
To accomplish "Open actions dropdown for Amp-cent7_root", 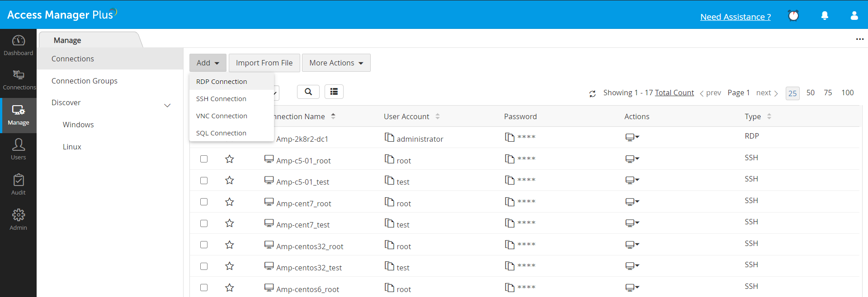I will (632, 201).
